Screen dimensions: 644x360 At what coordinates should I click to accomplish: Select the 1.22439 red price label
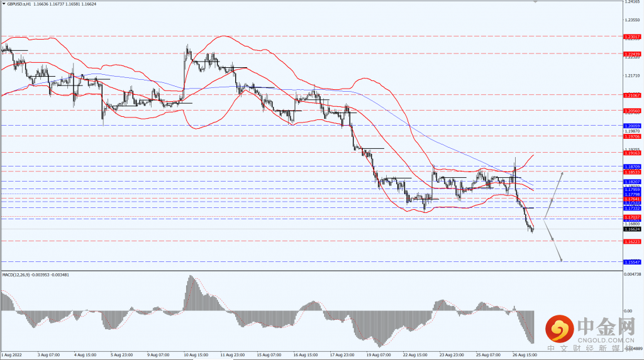632,54
